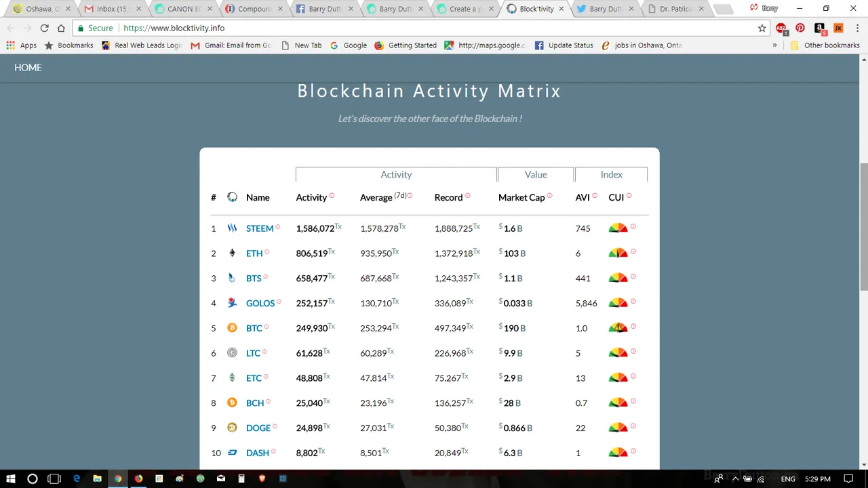Open Task View on the taskbar
This screenshot has height=488, width=868.
(x=54, y=479)
